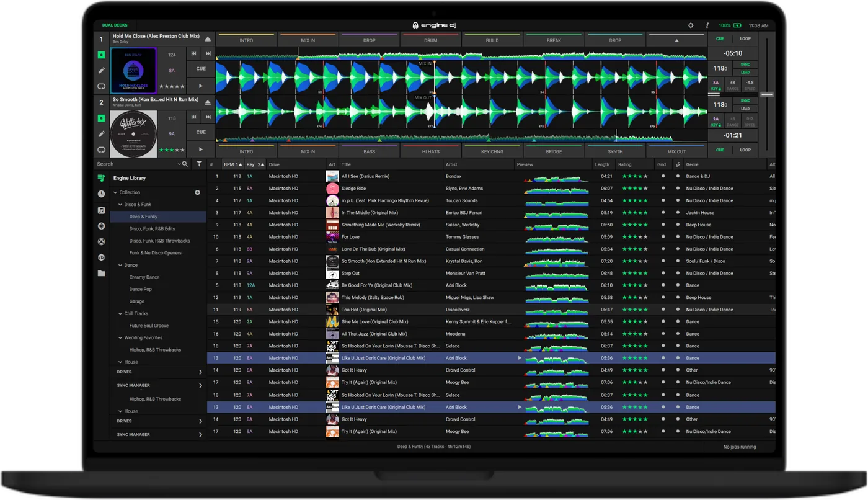Open the settings gear in the top bar
Screen dimensions: 868x500
(x=691, y=25)
